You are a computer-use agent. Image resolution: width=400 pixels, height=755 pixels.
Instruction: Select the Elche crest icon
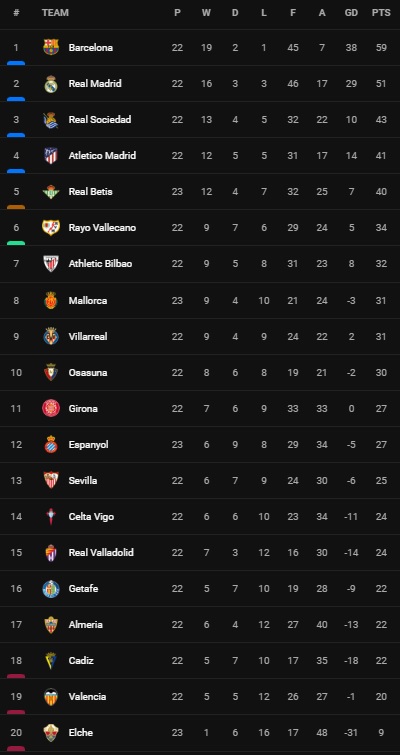(51, 732)
